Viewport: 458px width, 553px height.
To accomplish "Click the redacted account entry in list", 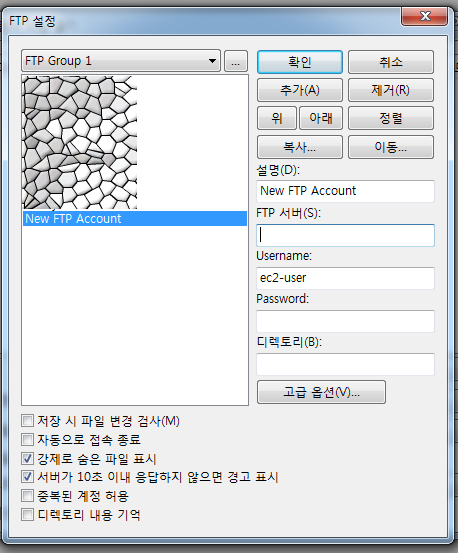I will pos(80,142).
